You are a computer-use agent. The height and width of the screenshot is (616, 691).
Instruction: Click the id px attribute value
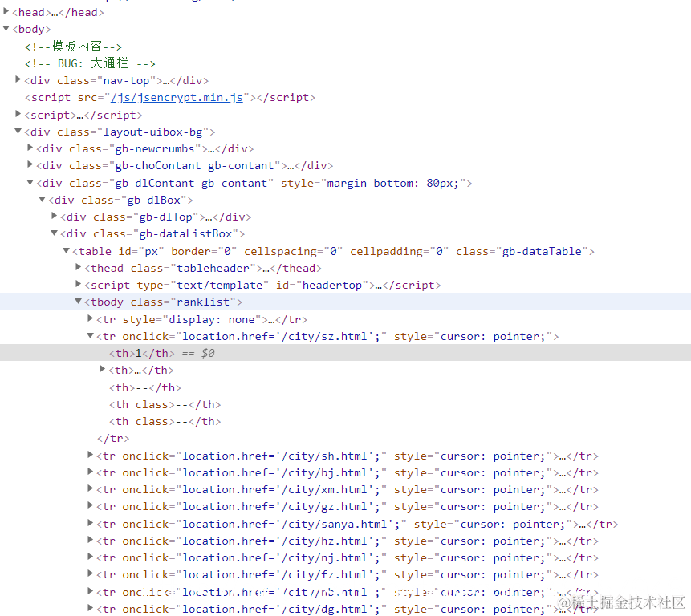[151, 251]
